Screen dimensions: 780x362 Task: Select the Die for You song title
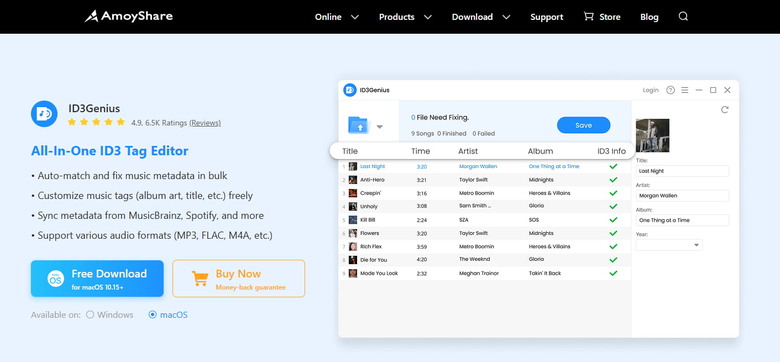pyautogui.click(x=373, y=260)
